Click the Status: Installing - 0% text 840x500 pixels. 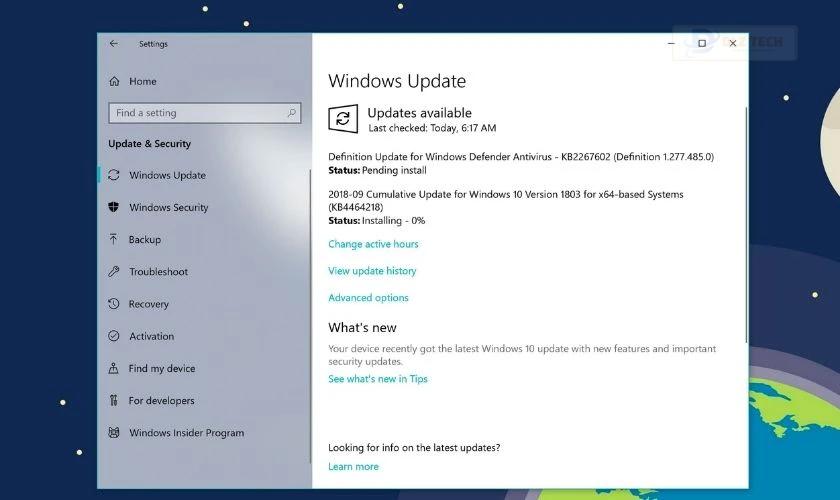point(377,221)
